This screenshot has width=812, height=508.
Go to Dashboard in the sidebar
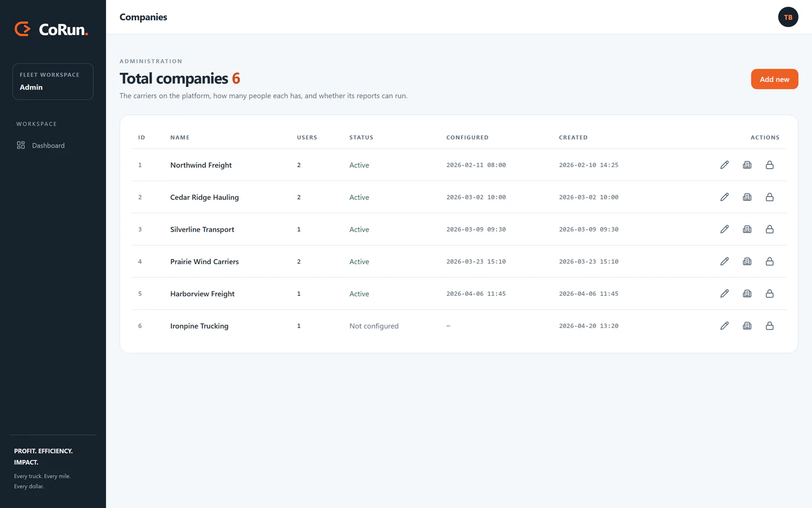pos(53,146)
